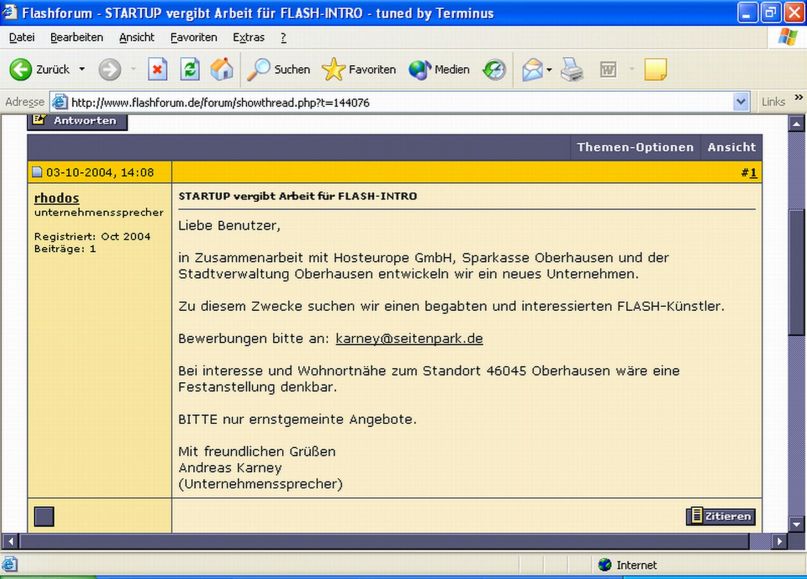Click the Internet zone globe icon

[605, 565]
